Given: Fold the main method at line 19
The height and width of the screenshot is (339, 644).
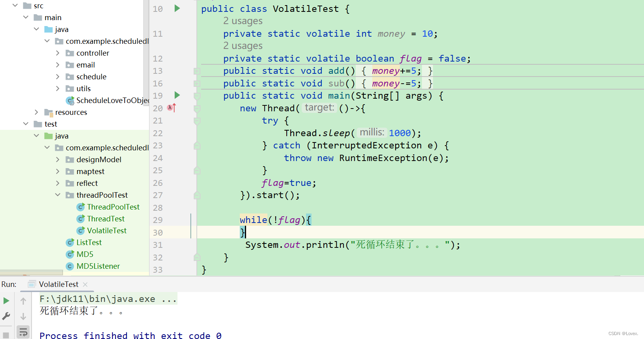Looking at the screenshot, I should pos(197,96).
